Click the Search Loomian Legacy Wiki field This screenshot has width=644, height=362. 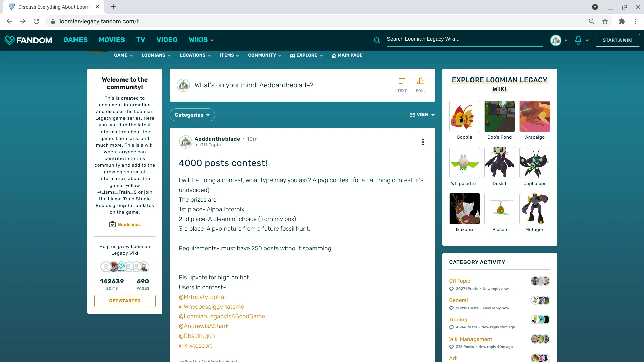click(x=465, y=39)
